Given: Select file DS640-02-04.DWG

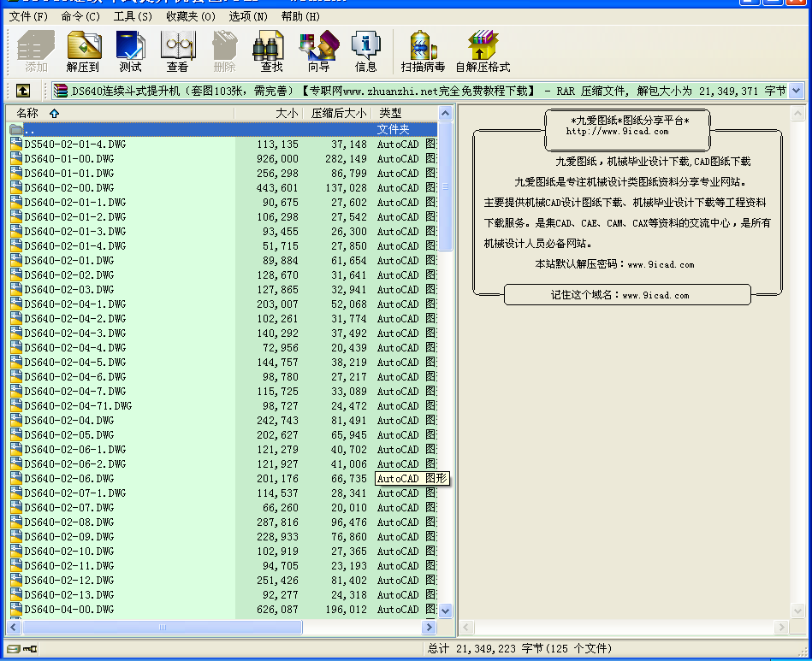Looking at the screenshot, I should [68, 421].
